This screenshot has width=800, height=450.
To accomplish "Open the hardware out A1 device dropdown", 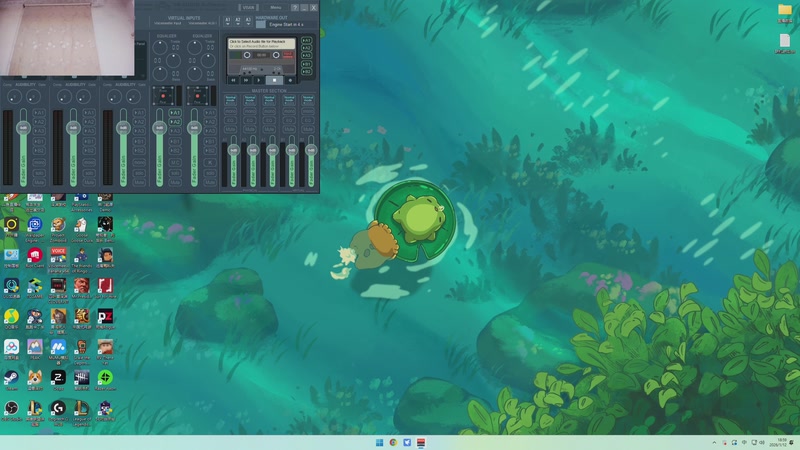I will coord(228,21).
